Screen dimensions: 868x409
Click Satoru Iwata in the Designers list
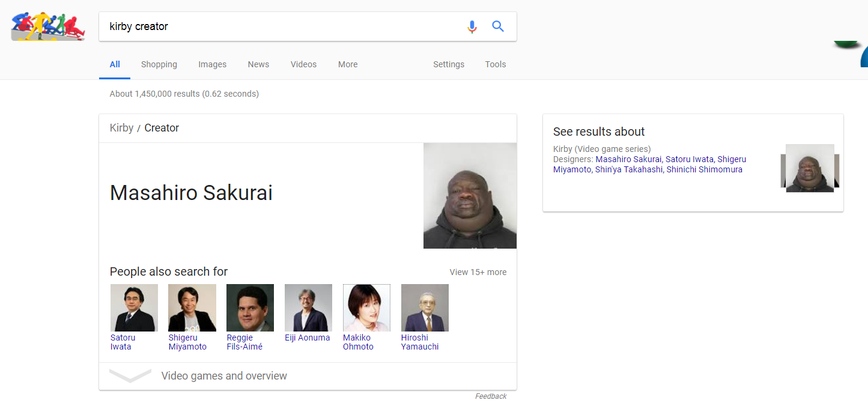click(x=690, y=159)
